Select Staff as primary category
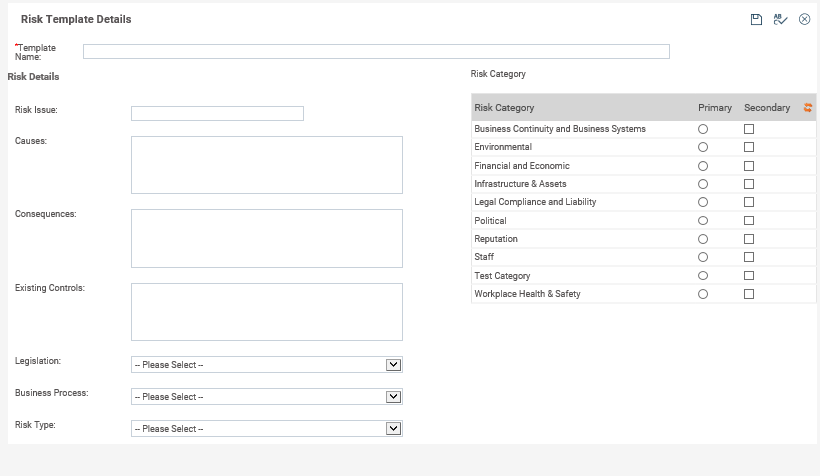 tap(703, 257)
